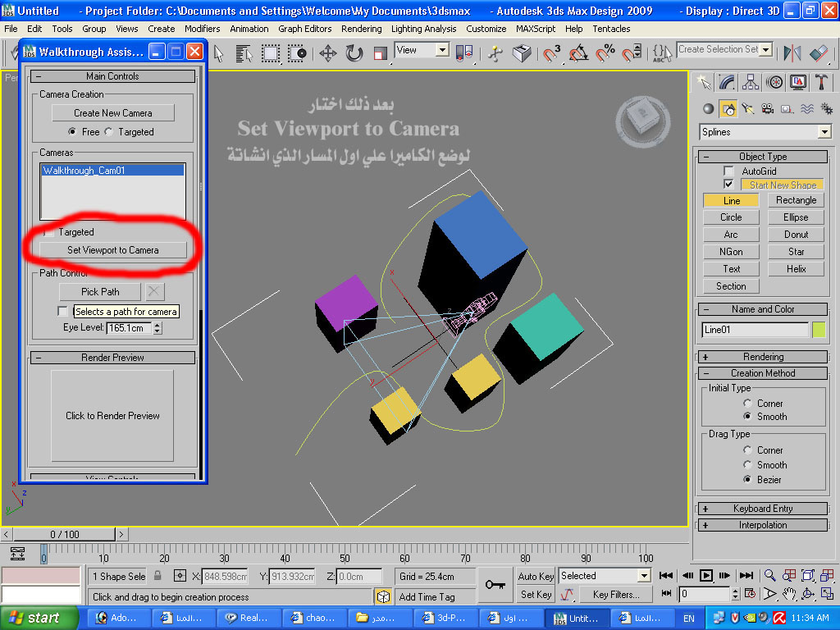840x630 pixels.
Task: Toggle the Angle Snap tool
Action: click(578, 53)
